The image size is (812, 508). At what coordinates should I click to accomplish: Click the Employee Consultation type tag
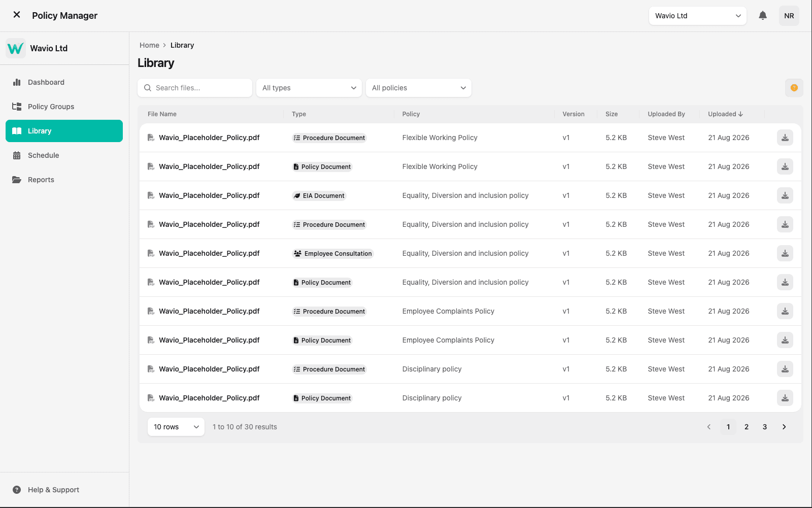click(333, 254)
